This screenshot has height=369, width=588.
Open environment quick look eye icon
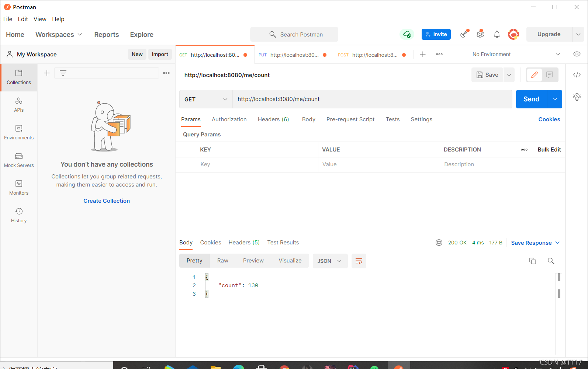click(577, 54)
